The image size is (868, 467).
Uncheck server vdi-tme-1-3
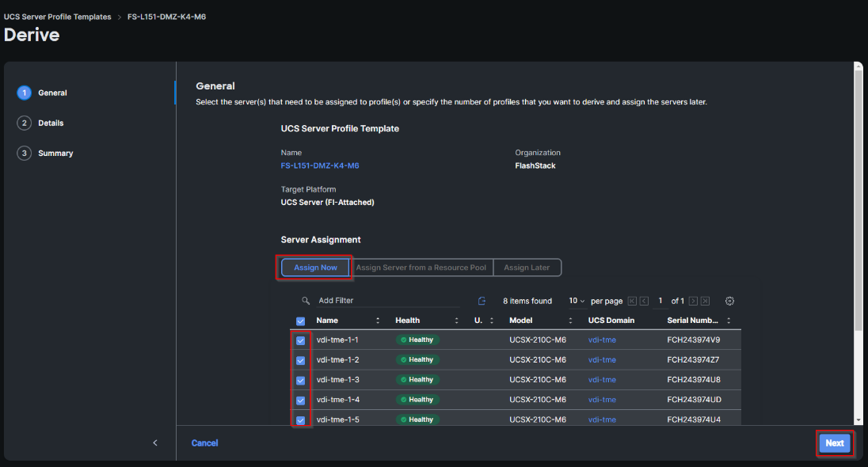301,380
